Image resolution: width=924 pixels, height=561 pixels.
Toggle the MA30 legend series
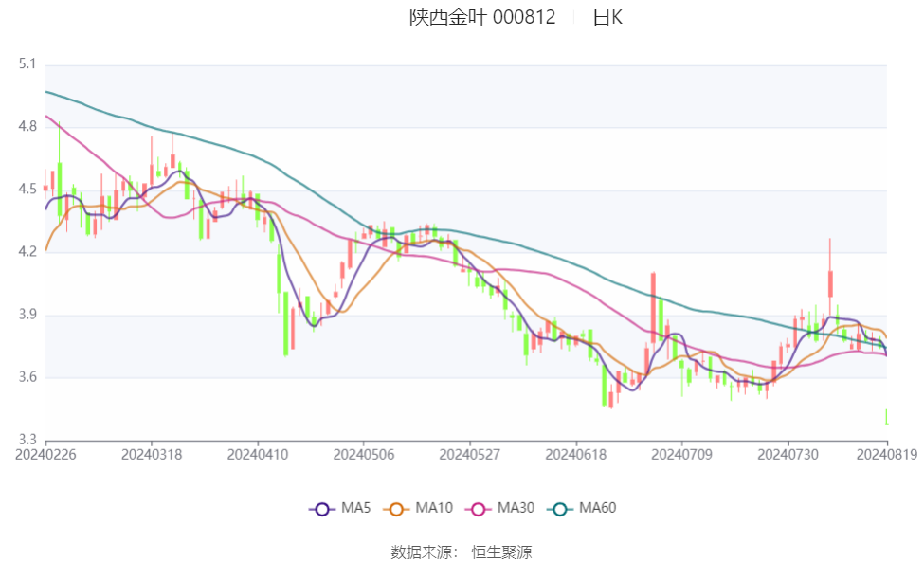tap(500, 509)
